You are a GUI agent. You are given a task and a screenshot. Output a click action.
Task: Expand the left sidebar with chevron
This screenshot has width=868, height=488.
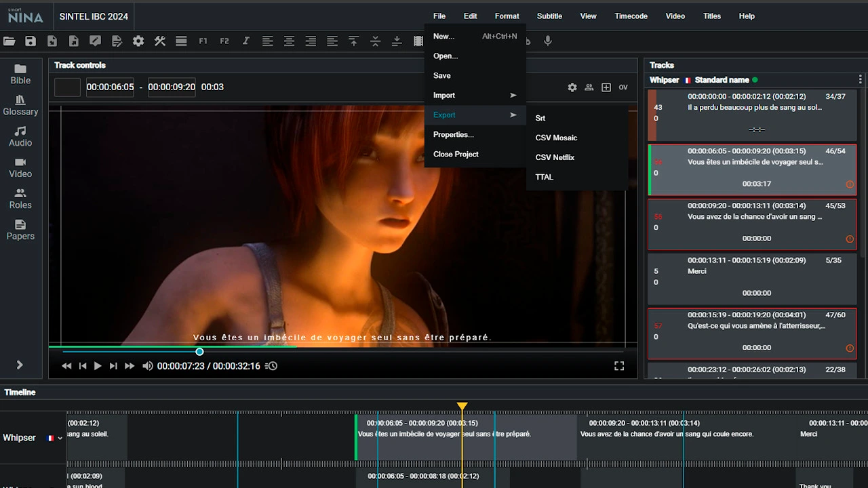click(20, 365)
